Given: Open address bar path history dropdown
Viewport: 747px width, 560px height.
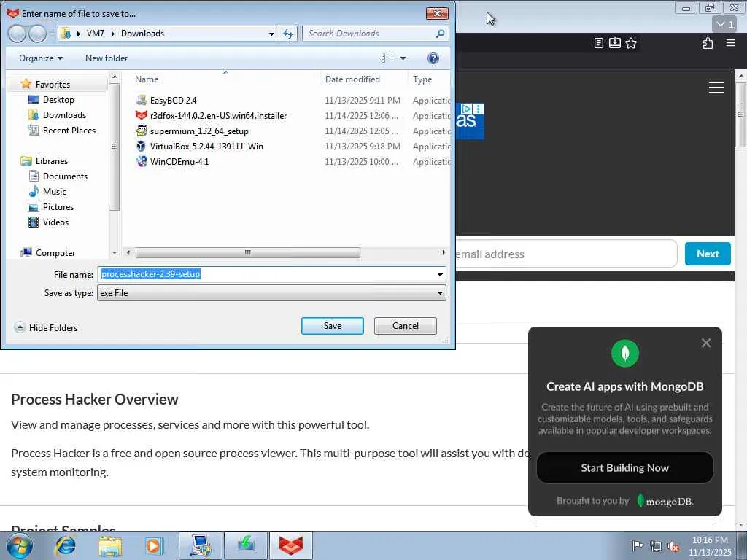Looking at the screenshot, I should pyautogui.click(x=271, y=34).
